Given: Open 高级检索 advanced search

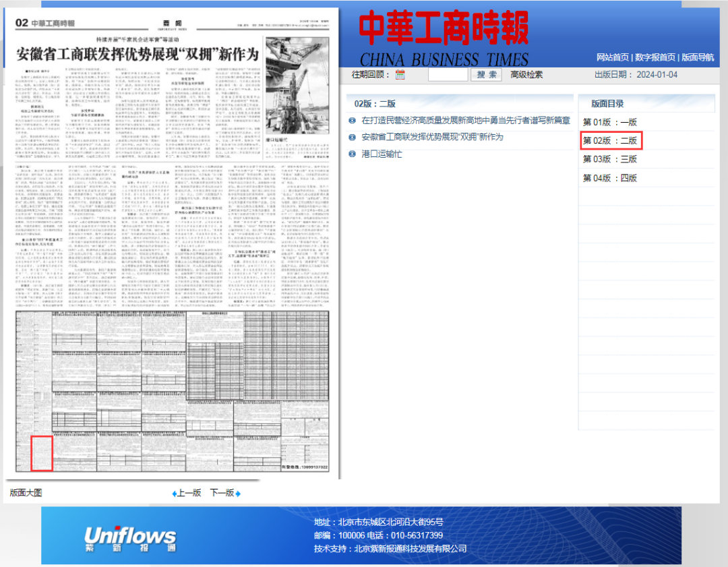Looking at the screenshot, I should [x=526, y=75].
